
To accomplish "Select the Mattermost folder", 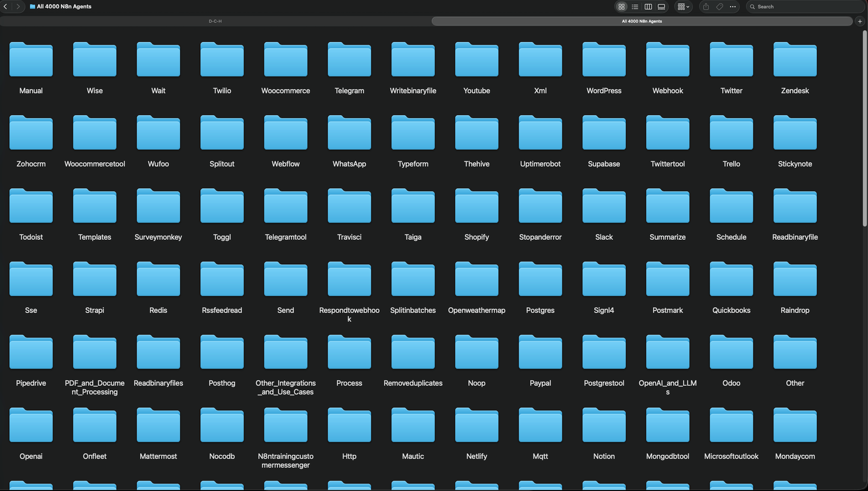I will point(158,426).
